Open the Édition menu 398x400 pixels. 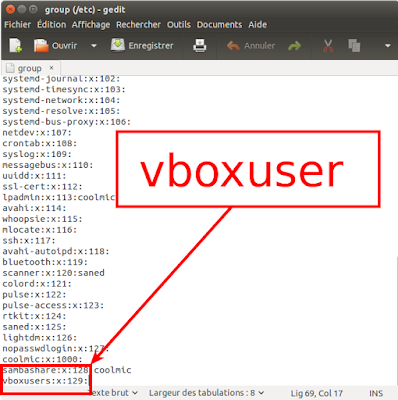[52, 25]
